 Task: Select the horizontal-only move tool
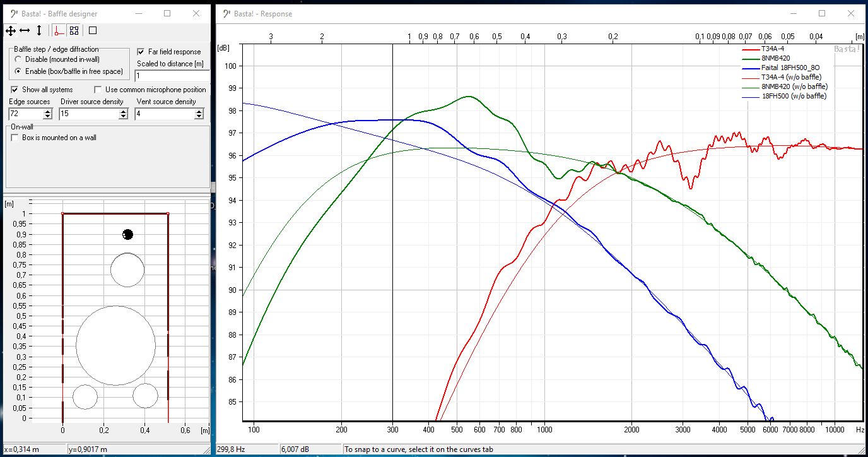coord(25,30)
